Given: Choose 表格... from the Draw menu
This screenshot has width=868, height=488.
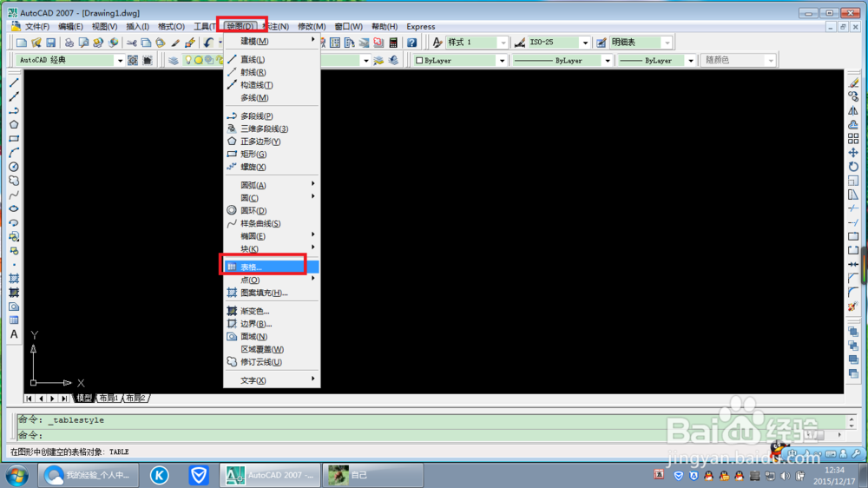Looking at the screenshot, I should (271, 267).
